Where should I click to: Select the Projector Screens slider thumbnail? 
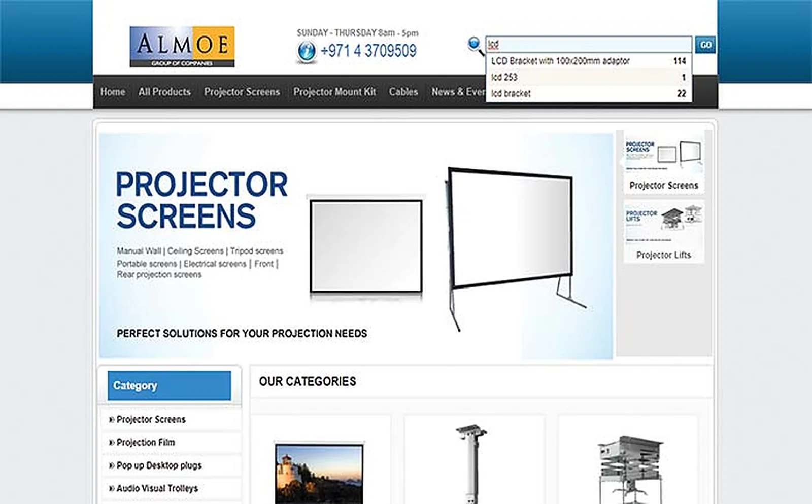(664, 163)
